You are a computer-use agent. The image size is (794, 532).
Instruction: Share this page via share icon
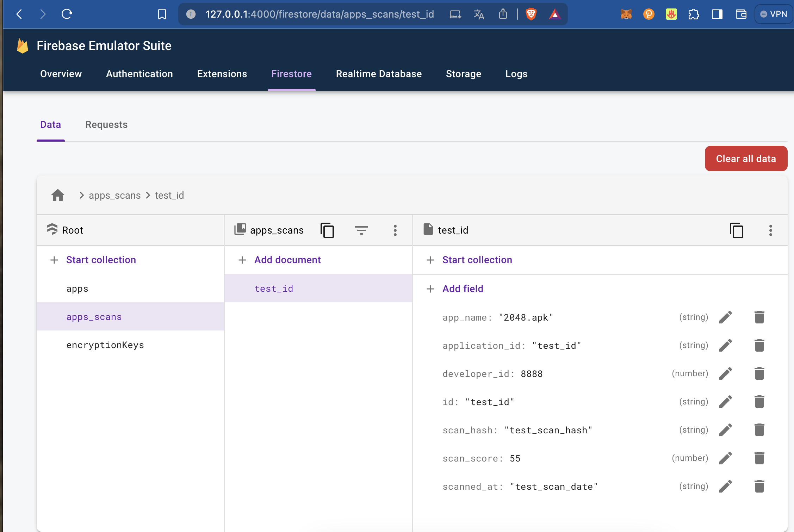click(x=503, y=14)
